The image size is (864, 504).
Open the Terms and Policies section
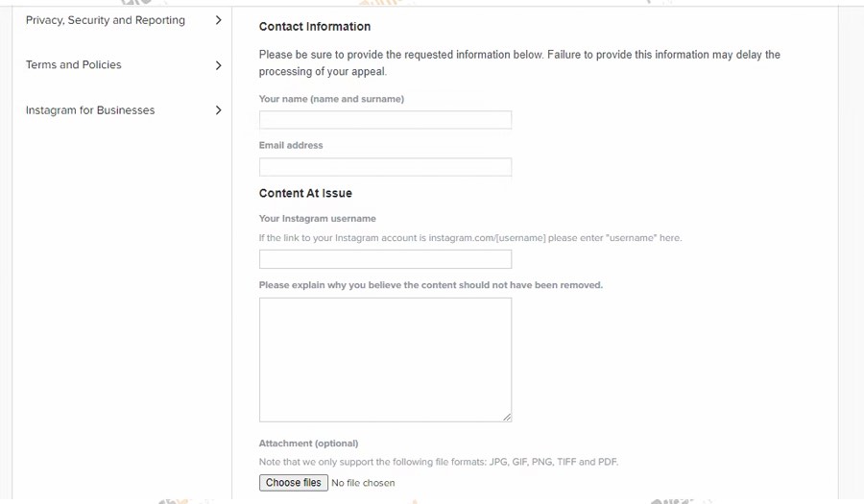(74, 65)
